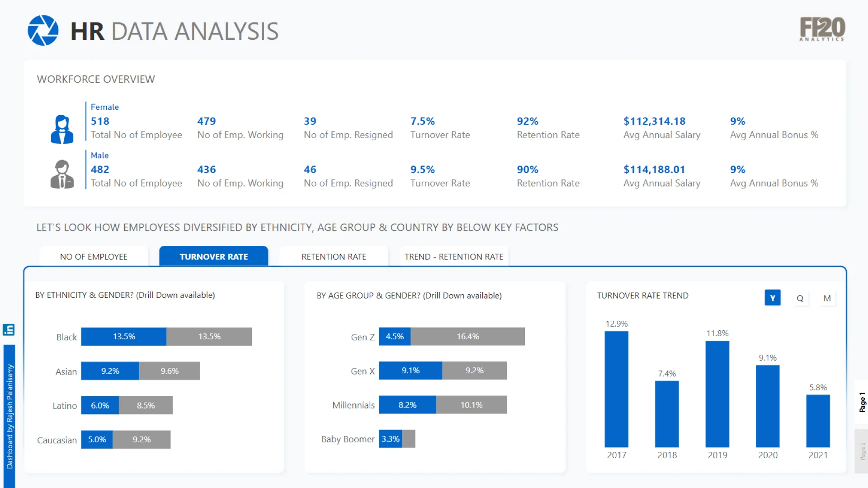Click Male turnover rate 9.5%

[x=423, y=169]
